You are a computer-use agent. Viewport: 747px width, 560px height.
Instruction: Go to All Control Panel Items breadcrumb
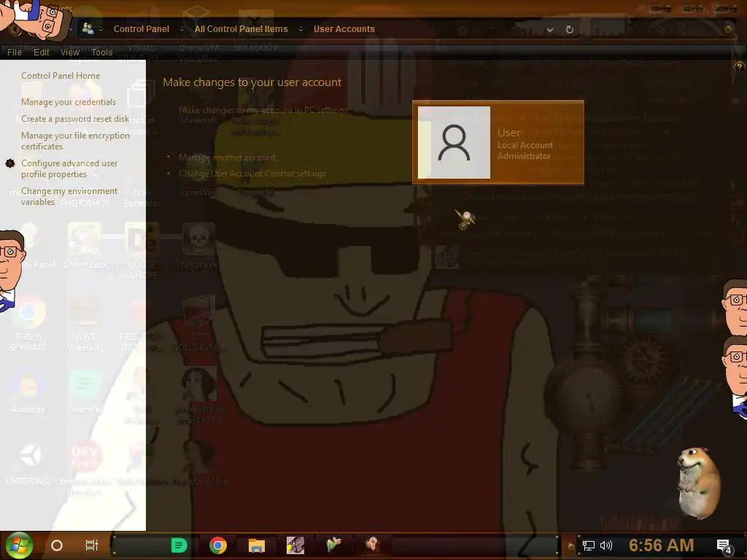click(x=241, y=29)
